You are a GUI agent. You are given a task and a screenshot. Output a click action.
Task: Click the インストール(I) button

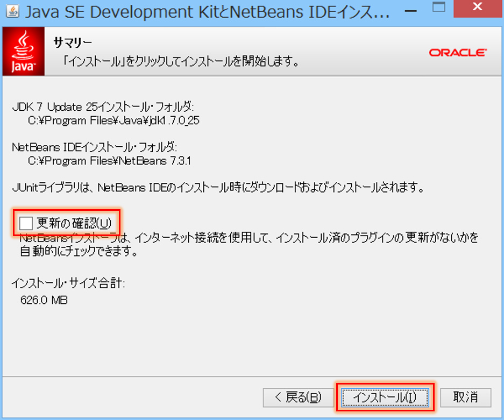pyautogui.click(x=385, y=397)
